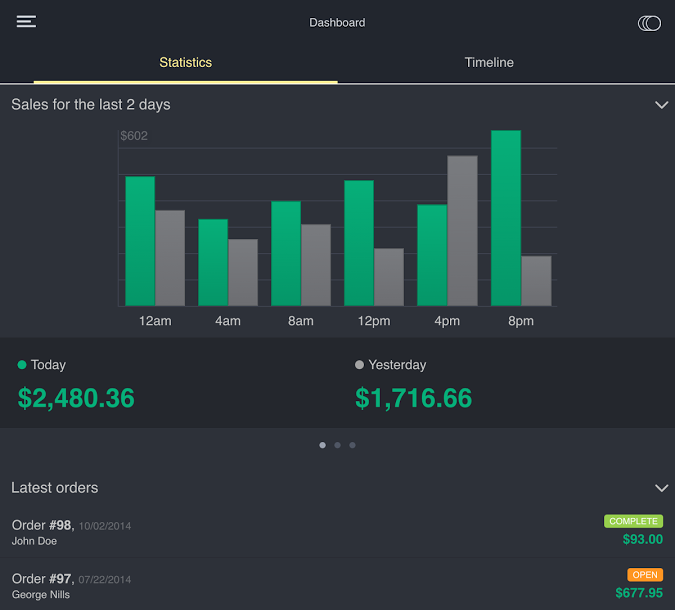Open the hamburger menu icon
The image size is (675, 610).
tap(26, 22)
